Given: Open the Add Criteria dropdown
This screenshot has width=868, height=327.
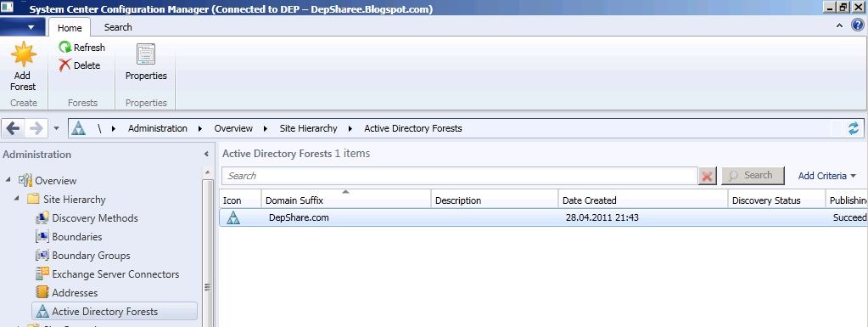Looking at the screenshot, I should [827, 176].
